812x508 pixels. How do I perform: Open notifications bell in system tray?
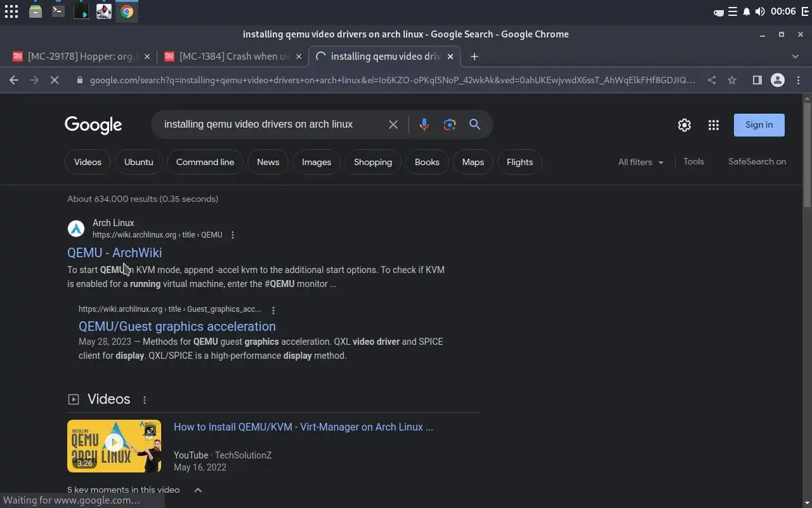[747, 11]
